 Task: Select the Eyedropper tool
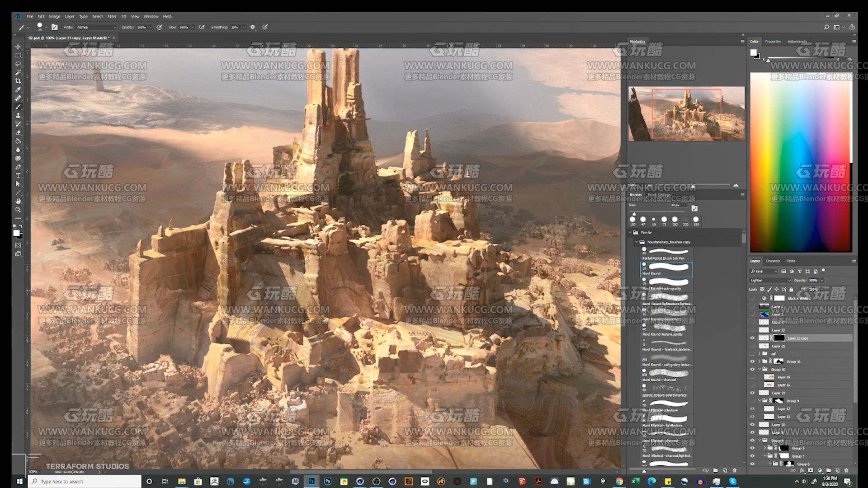coord(18,89)
